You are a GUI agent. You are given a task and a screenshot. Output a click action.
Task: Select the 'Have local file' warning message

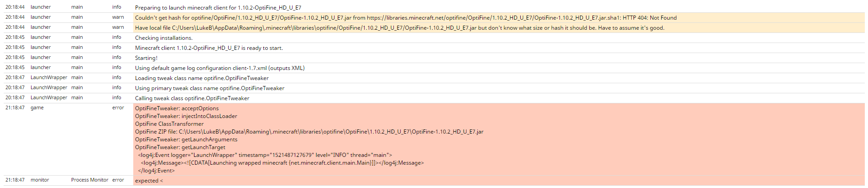click(400, 28)
